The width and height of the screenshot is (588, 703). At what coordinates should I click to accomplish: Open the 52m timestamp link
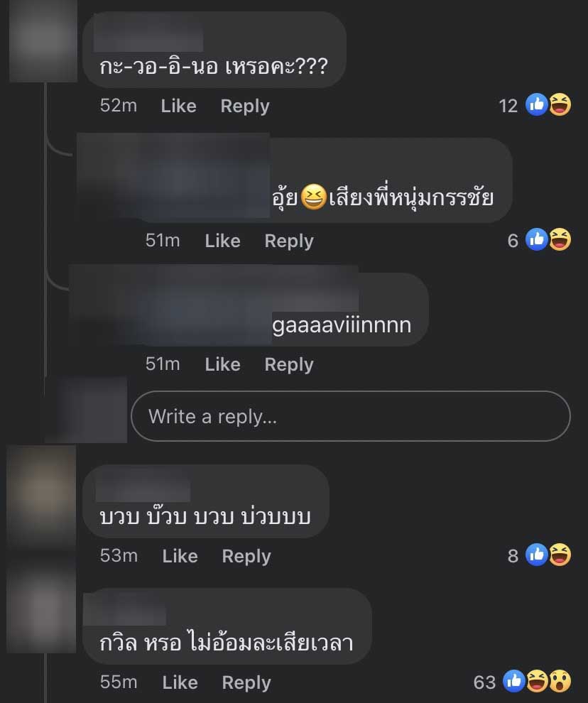pos(119,106)
